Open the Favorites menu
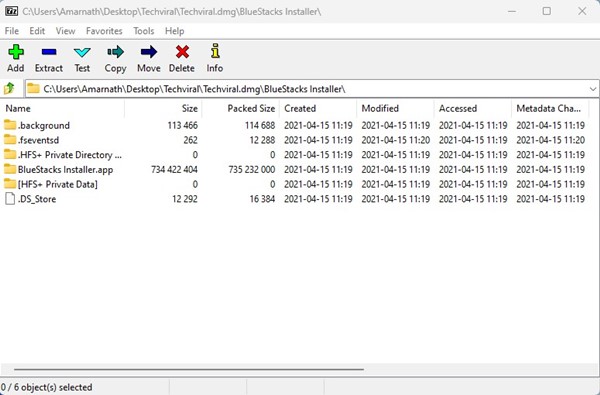600x395 pixels. coord(104,31)
